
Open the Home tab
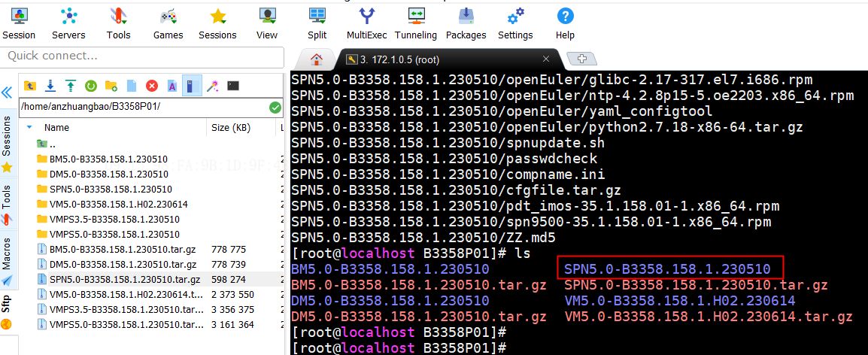(316, 59)
